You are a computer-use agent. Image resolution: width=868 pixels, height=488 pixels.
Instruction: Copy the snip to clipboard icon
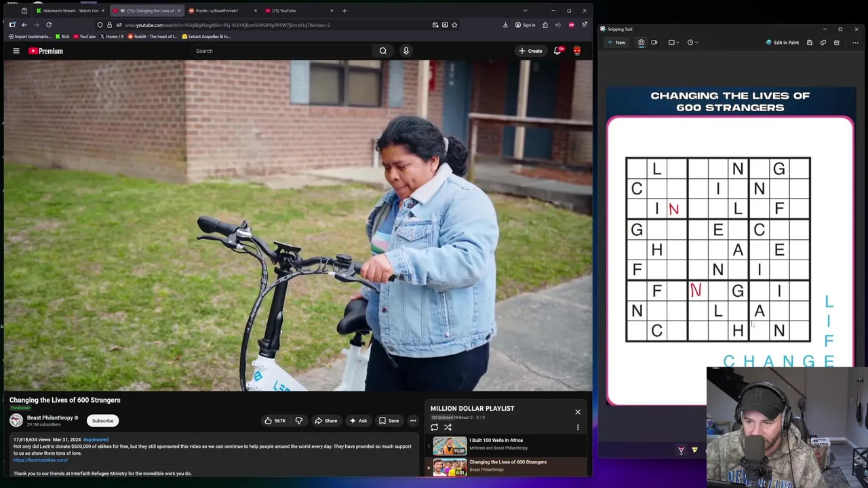pos(823,42)
